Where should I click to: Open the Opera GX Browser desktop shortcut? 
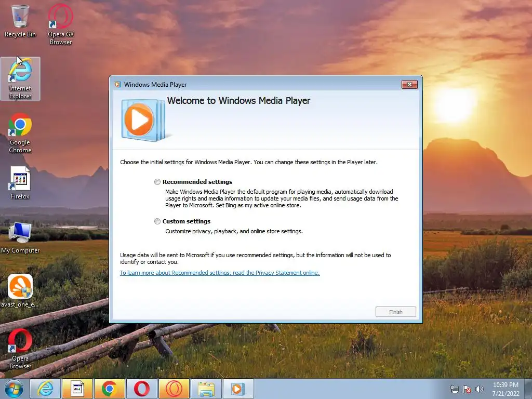pos(61,24)
